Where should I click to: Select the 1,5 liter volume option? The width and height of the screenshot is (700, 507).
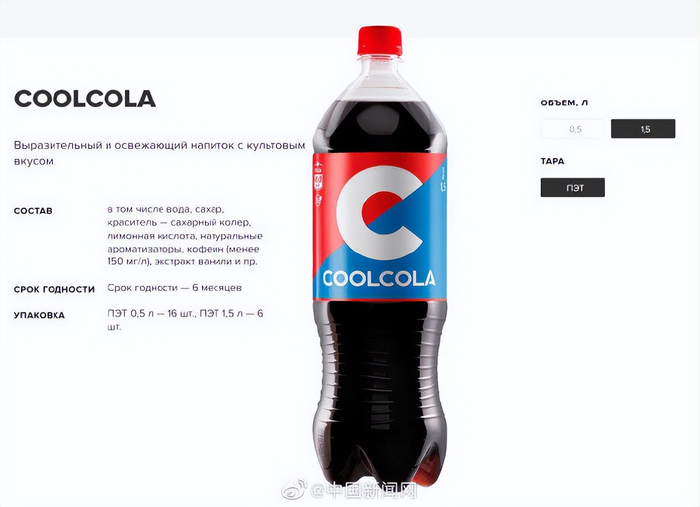(643, 129)
